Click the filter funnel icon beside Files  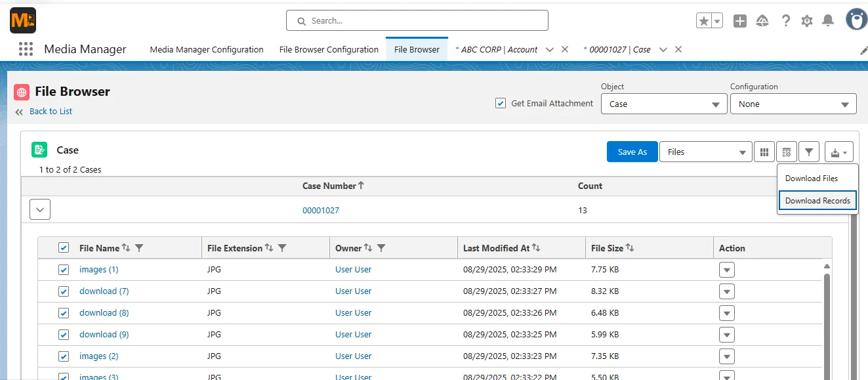click(809, 152)
